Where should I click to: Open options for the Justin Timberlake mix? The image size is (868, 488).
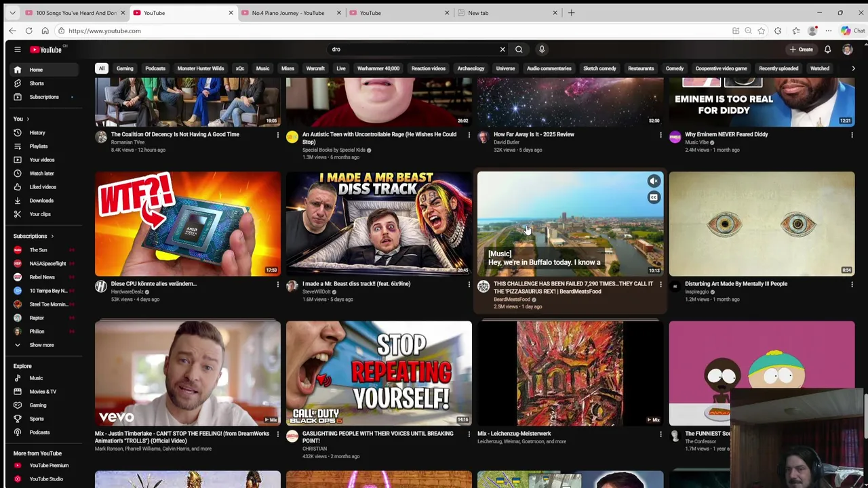[x=277, y=434]
